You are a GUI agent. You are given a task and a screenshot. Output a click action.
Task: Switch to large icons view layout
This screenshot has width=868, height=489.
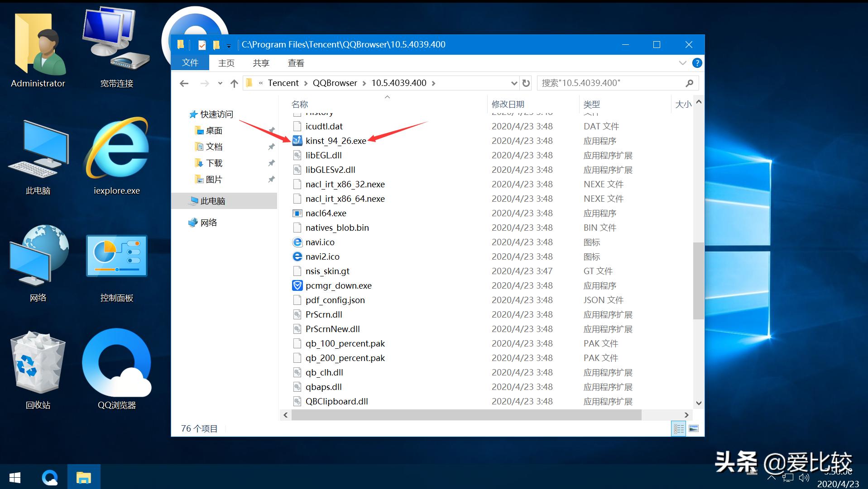tap(694, 428)
